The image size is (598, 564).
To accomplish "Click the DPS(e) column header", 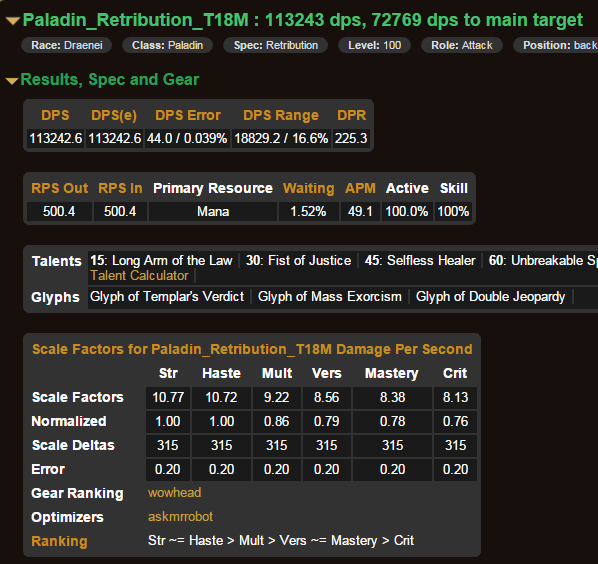I will (x=114, y=115).
